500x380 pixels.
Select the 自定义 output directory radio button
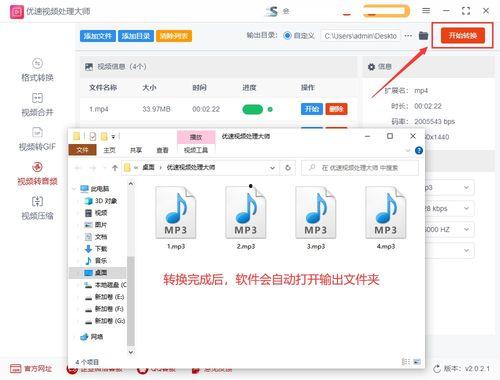pos(287,35)
